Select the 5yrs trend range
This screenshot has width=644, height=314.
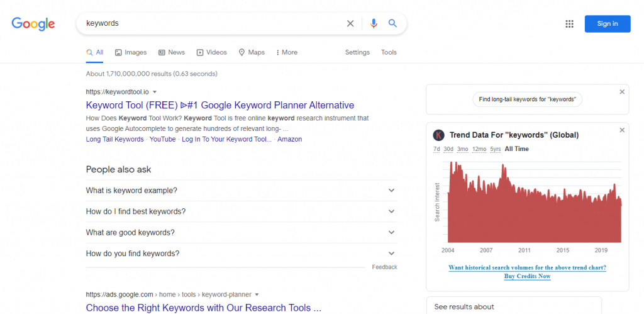coord(496,149)
